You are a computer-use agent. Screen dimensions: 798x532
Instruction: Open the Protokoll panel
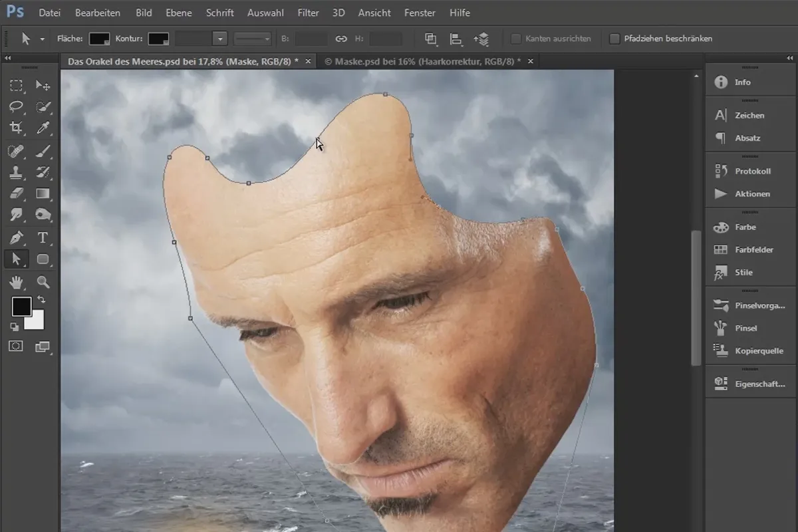coord(752,171)
